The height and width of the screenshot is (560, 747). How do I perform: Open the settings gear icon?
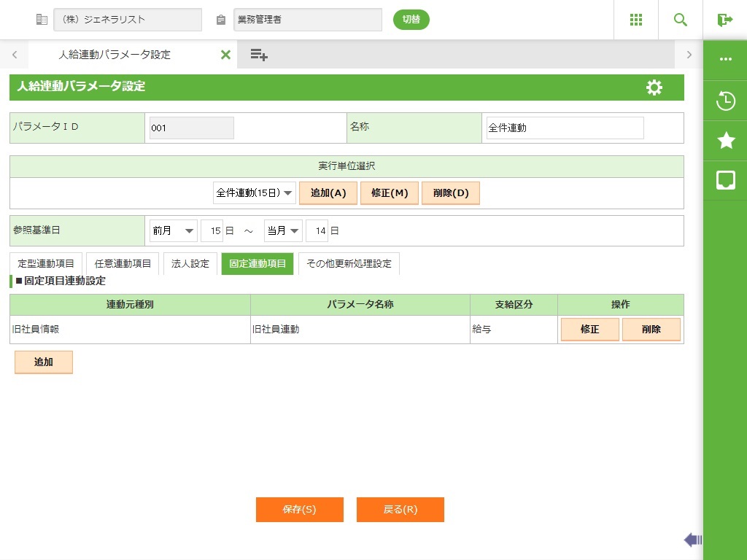click(x=654, y=87)
